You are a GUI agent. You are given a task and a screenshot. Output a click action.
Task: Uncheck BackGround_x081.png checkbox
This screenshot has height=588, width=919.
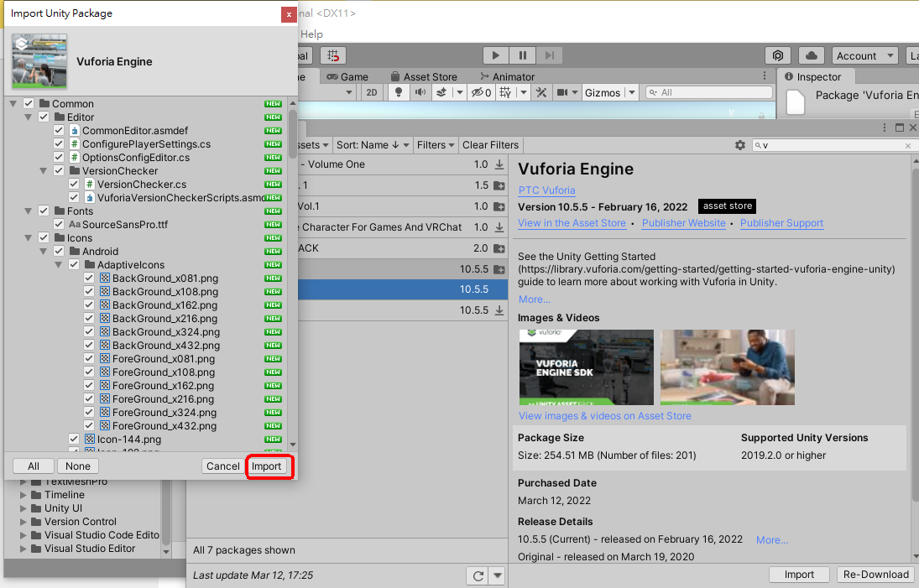click(89, 278)
